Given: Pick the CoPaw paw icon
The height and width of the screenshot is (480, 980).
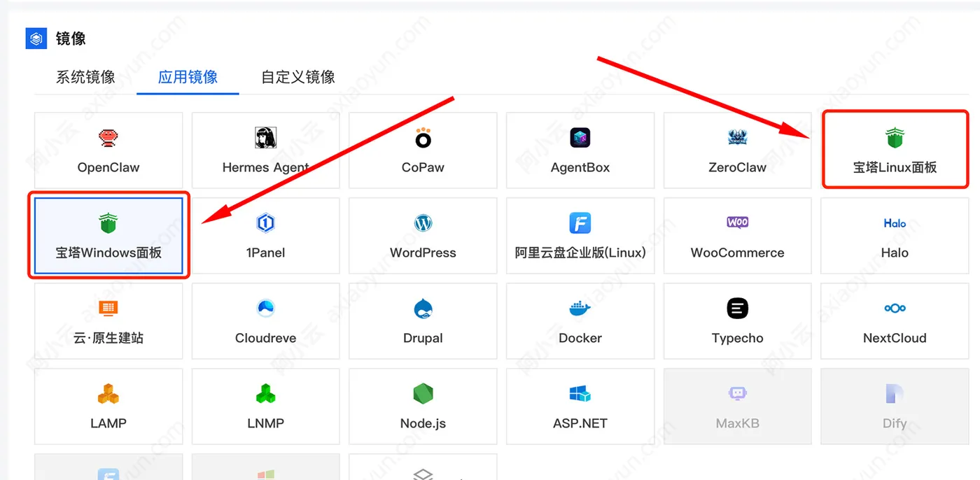Looking at the screenshot, I should pos(423,138).
